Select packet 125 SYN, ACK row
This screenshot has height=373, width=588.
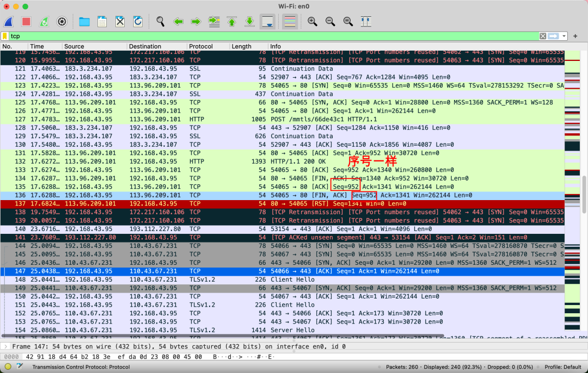click(x=283, y=102)
